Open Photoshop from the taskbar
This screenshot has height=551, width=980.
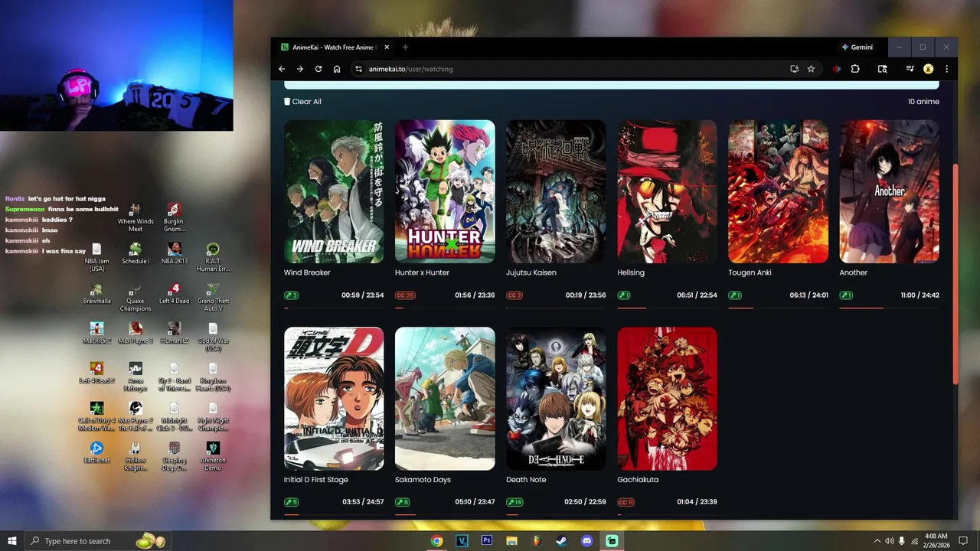pos(486,541)
